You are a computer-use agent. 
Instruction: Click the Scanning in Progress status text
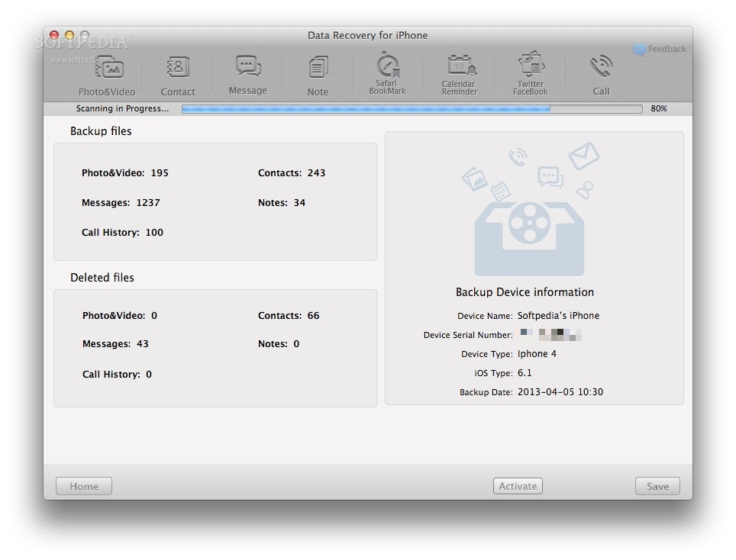pos(122,108)
